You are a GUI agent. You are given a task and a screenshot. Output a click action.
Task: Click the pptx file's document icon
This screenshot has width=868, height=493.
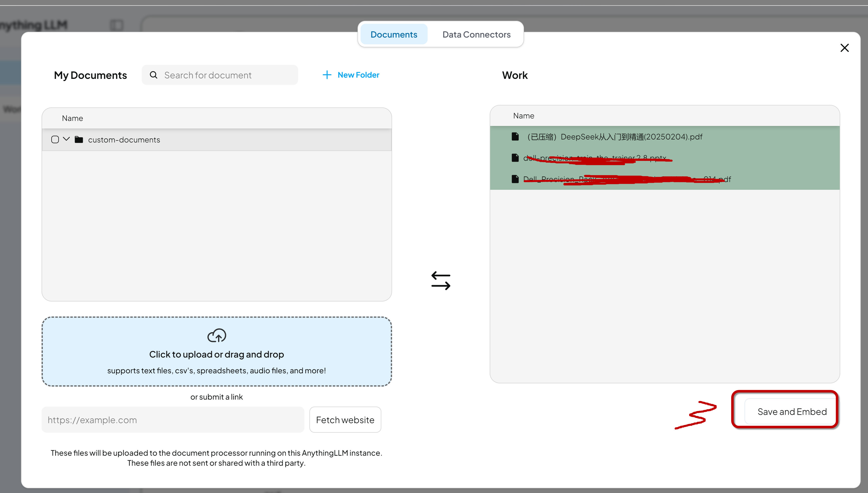(x=515, y=158)
